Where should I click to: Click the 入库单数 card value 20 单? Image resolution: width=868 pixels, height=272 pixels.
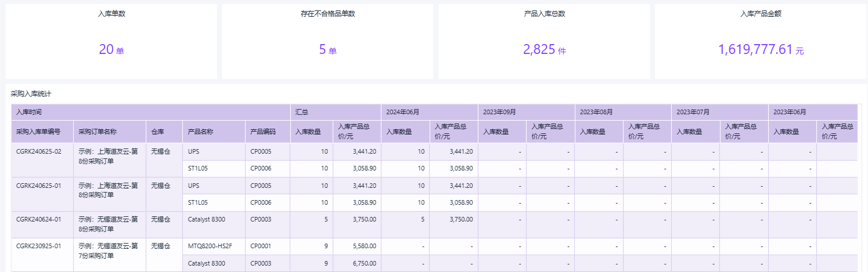[111, 50]
